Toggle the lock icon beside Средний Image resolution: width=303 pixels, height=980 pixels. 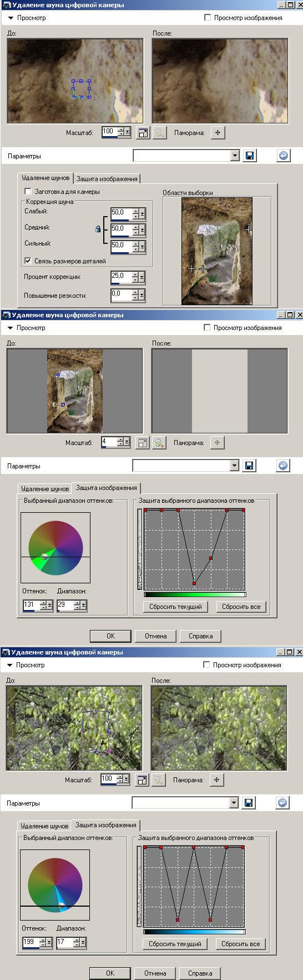[98, 229]
